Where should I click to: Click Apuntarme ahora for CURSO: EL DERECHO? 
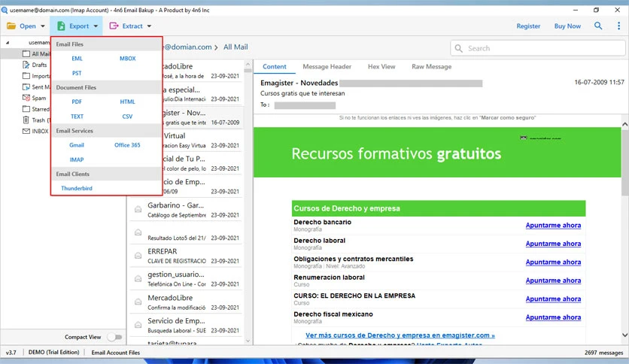click(x=553, y=299)
